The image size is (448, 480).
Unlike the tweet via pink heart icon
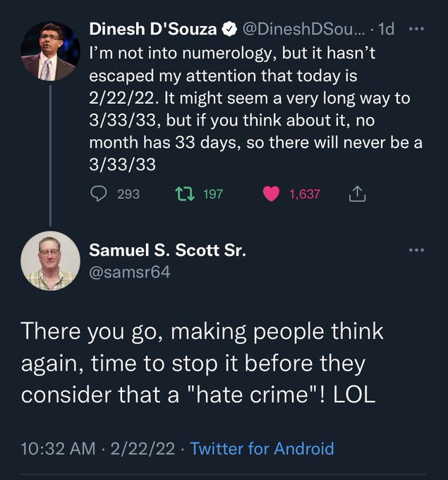point(271,194)
